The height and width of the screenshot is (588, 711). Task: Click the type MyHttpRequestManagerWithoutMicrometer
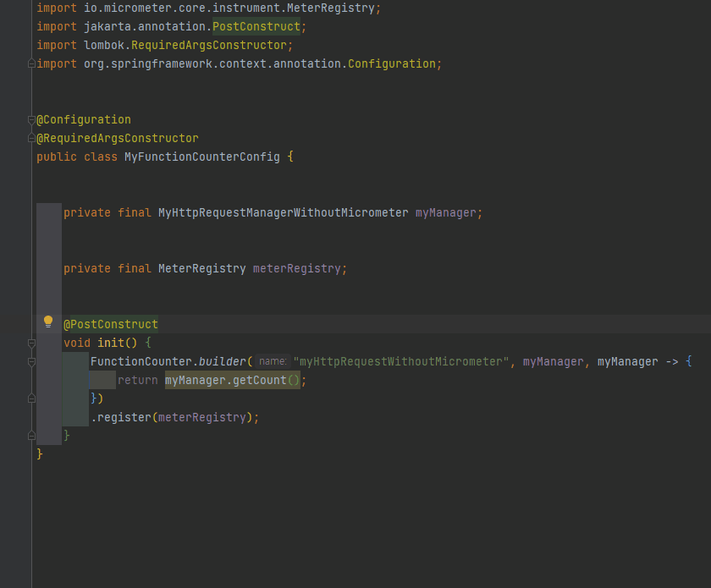point(284,212)
